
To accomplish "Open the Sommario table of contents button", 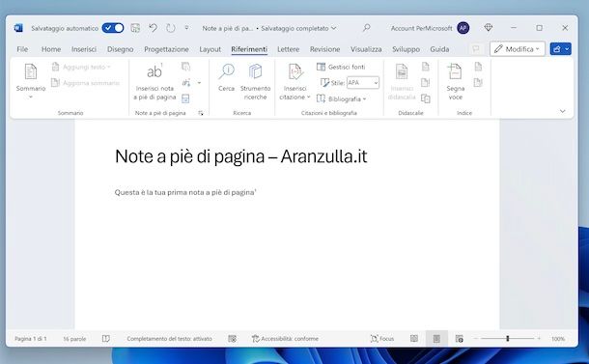I will 31,81.
